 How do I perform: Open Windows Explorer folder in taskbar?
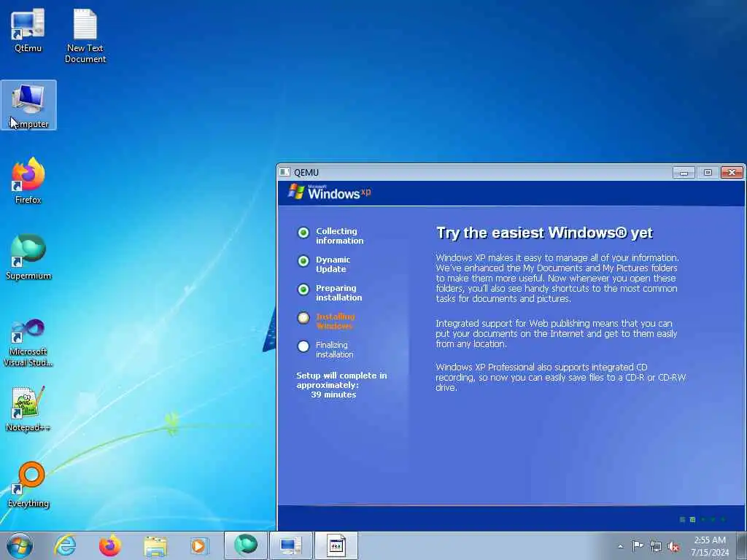(x=155, y=546)
